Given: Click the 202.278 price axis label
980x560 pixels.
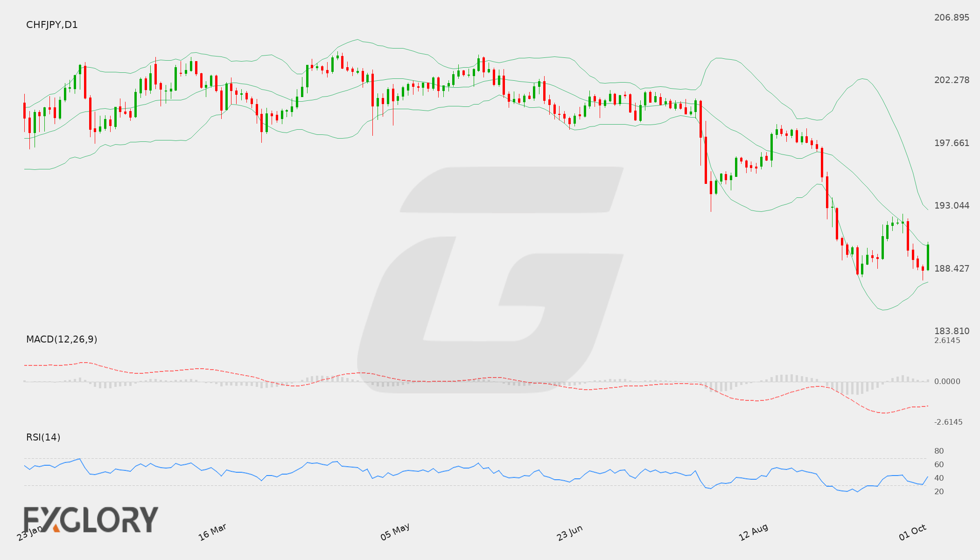Looking at the screenshot, I should click(952, 80).
